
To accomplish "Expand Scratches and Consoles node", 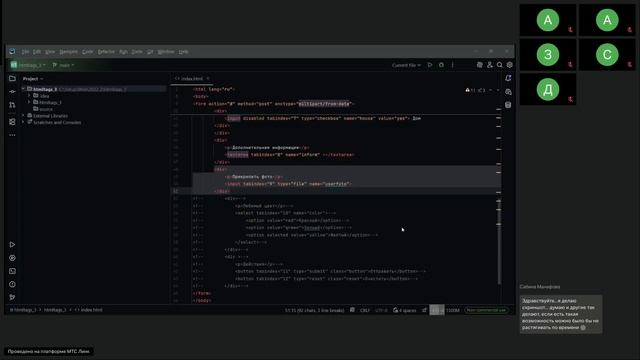I will tap(24, 122).
